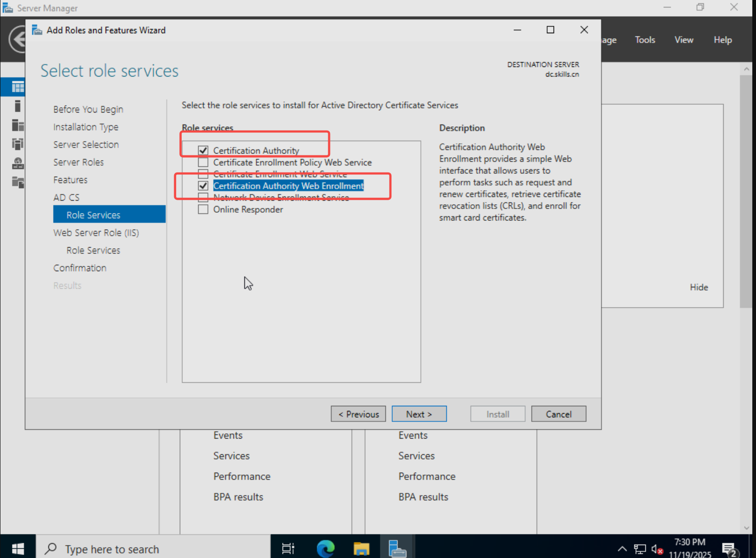Click Hide link in Server Manager
The image size is (756, 558).
click(699, 287)
